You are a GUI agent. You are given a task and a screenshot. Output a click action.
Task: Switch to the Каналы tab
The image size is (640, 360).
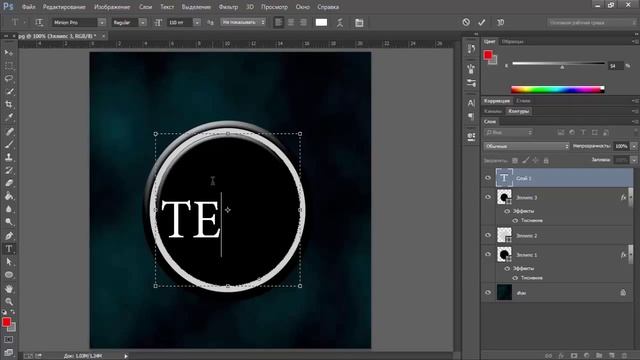click(493, 111)
